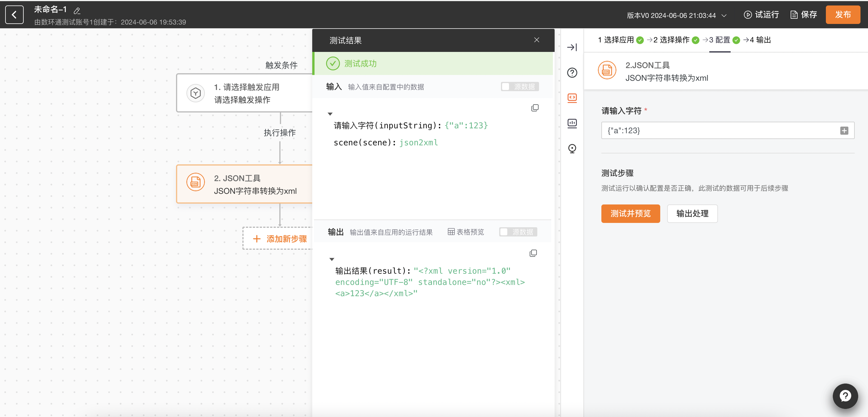The width and height of the screenshot is (868, 417).
Task: Click the 输出处理 button
Action: [692, 214]
